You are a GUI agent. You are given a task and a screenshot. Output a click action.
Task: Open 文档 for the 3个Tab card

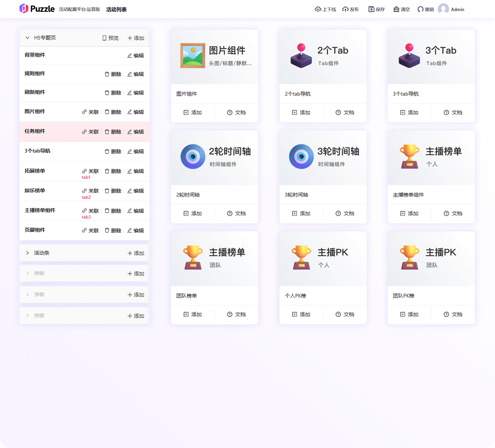453,113
